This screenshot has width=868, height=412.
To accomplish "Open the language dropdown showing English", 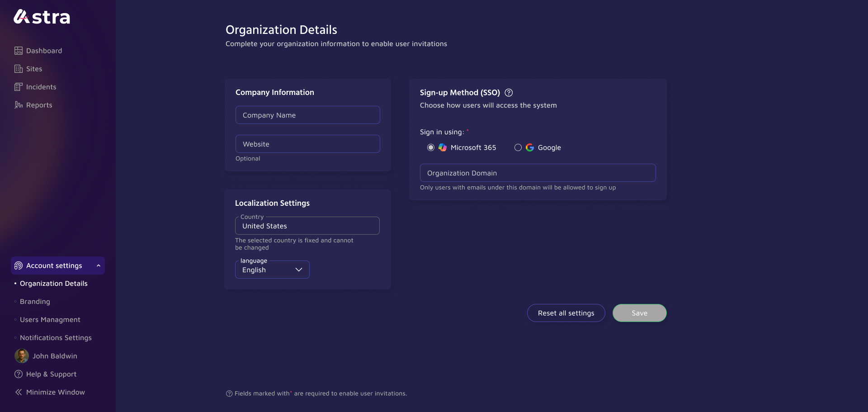I will pos(272,270).
